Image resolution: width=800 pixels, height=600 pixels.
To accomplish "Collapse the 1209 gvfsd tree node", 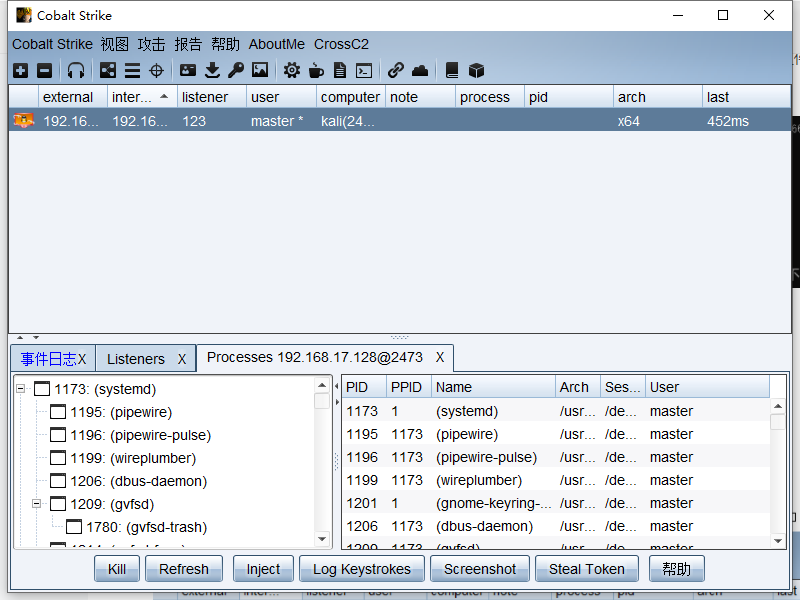I will click(37, 504).
